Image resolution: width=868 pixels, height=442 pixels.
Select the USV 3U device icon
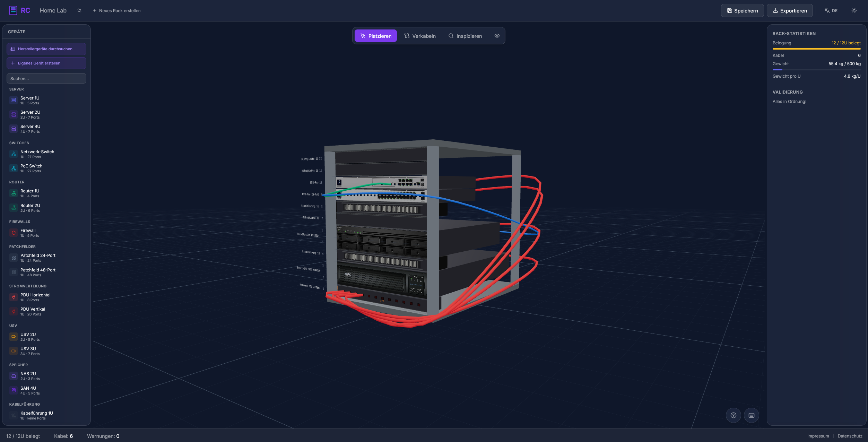click(x=14, y=351)
